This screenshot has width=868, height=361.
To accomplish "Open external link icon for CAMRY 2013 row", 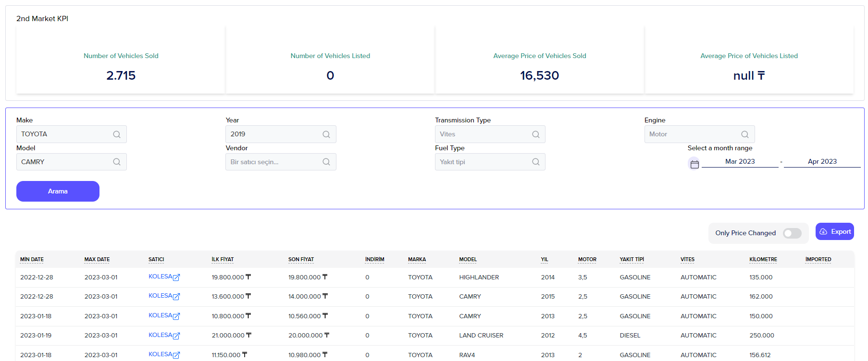I will click(176, 316).
